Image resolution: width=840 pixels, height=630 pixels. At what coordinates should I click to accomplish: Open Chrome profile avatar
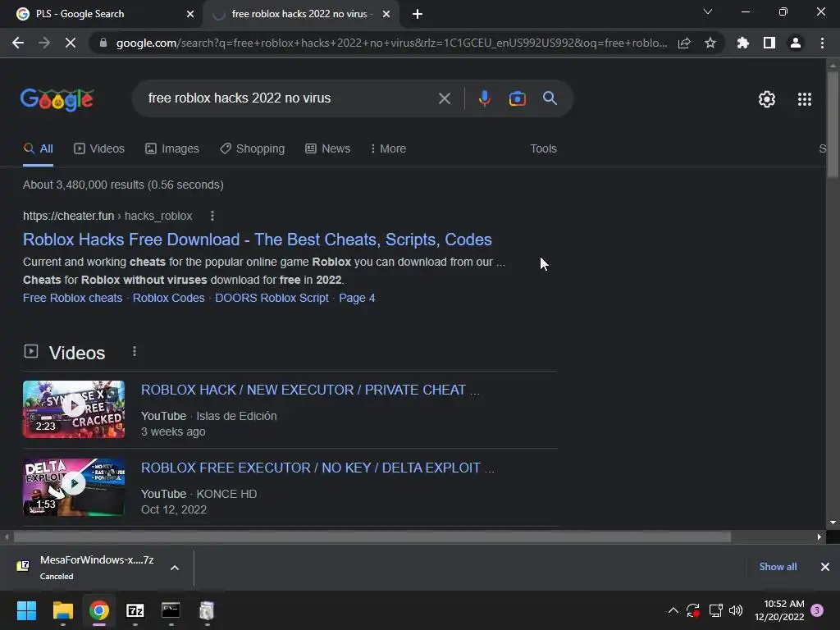click(796, 43)
